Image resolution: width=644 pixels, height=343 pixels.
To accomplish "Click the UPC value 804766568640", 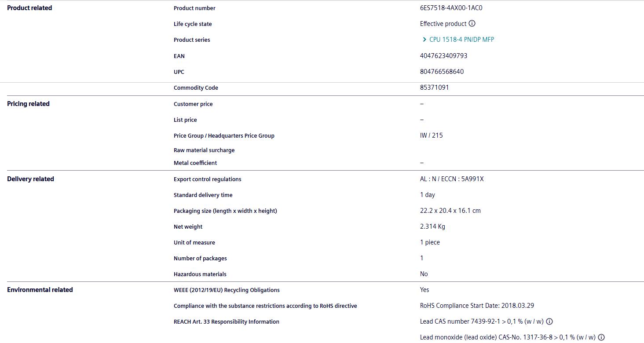I will point(442,72).
